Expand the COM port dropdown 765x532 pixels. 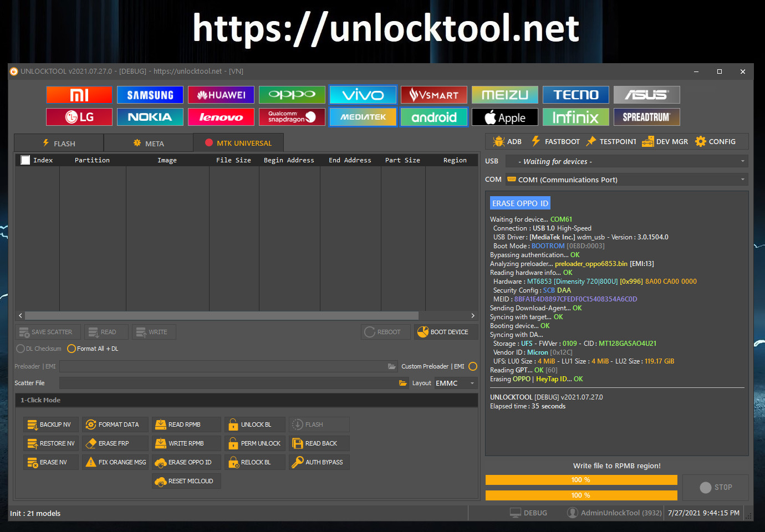pyautogui.click(x=626, y=180)
